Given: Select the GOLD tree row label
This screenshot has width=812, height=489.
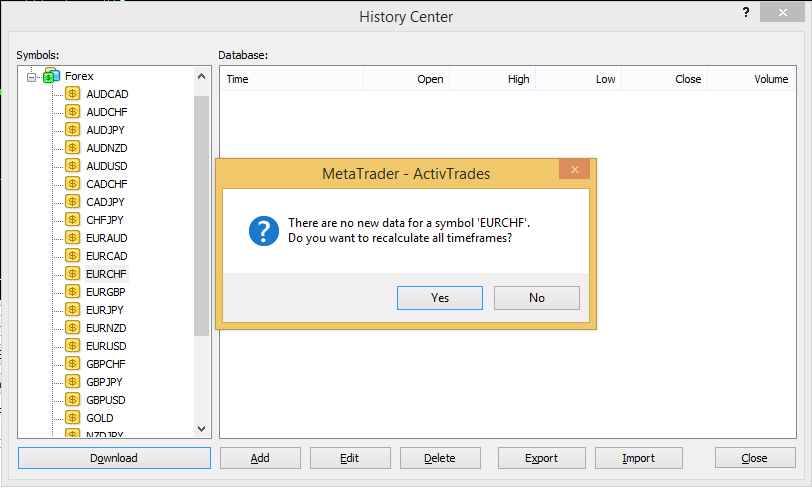Looking at the screenshot, I should [99, 418].
